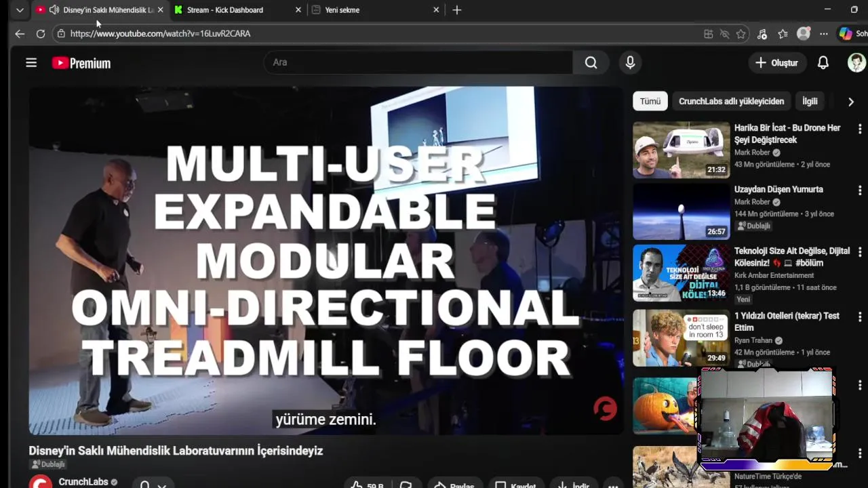
Task: Close the Kick Dashboard tab
Action: click(298, 10)
